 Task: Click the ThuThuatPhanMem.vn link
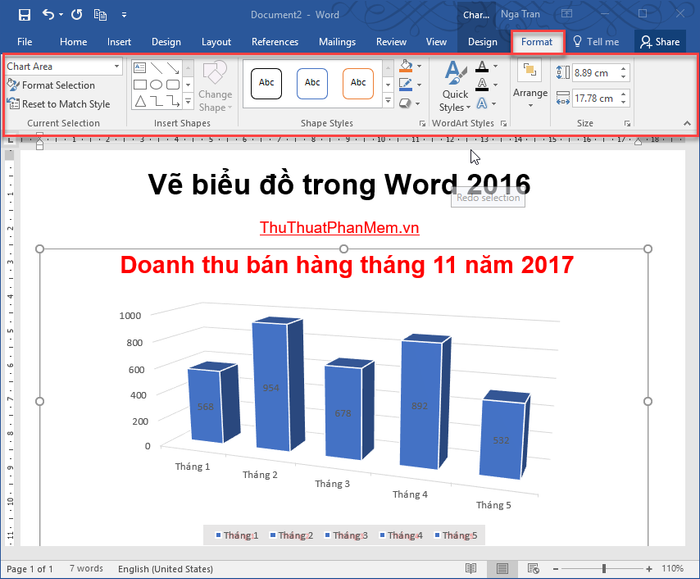(x=339, y=228)
